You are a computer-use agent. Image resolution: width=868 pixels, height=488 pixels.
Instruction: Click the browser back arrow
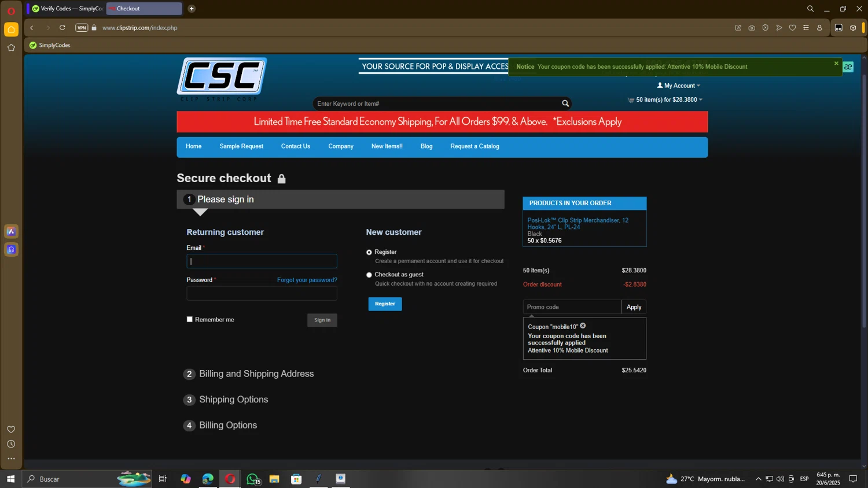(32, 28)
